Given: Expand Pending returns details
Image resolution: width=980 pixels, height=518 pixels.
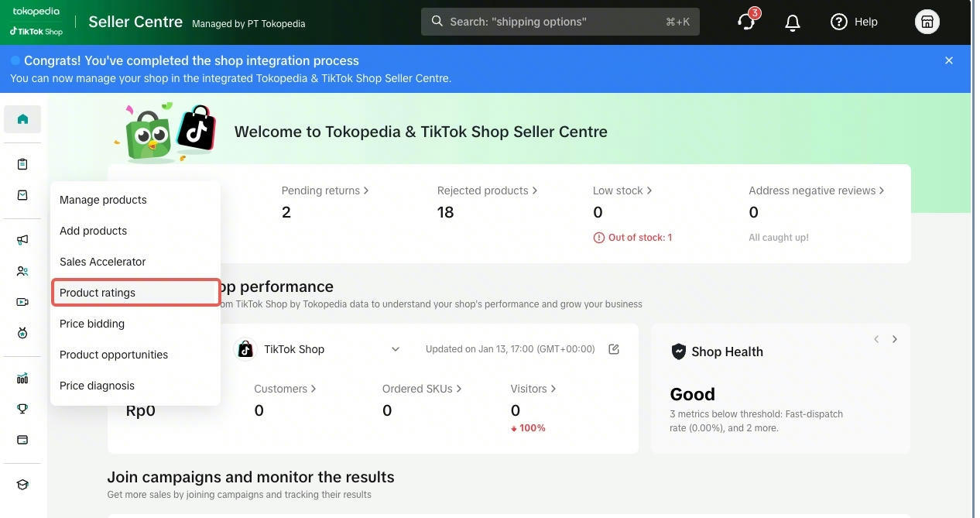Looking at the screenshot, I should [x=324, y=190].
